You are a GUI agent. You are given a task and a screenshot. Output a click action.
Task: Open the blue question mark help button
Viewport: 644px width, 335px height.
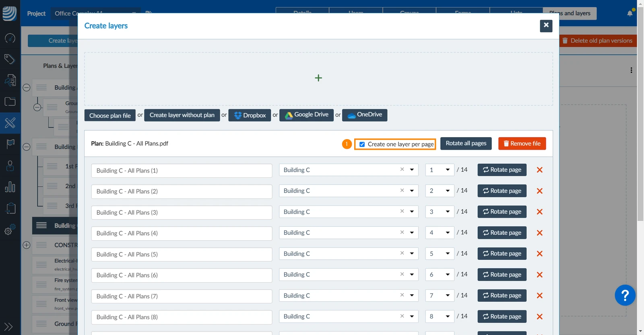(x=625, y=296)
